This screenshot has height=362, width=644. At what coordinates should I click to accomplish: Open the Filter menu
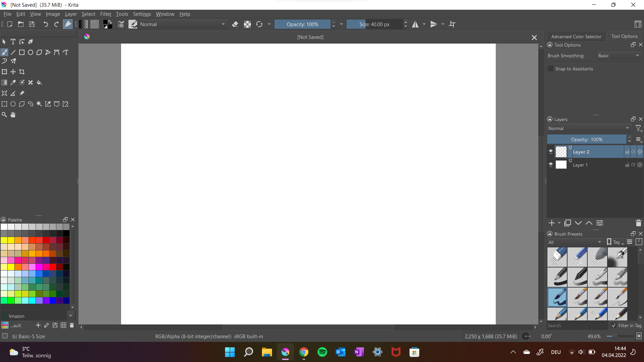pos(106,14)
